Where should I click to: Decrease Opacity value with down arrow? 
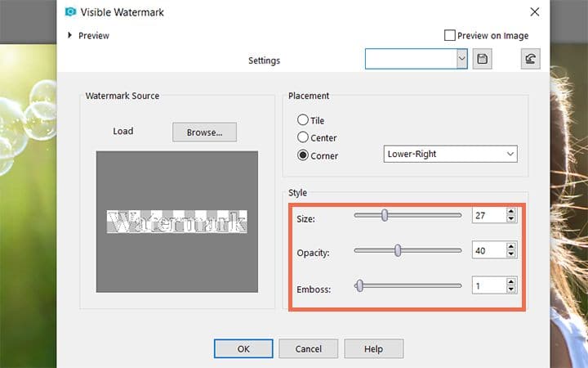510,254
